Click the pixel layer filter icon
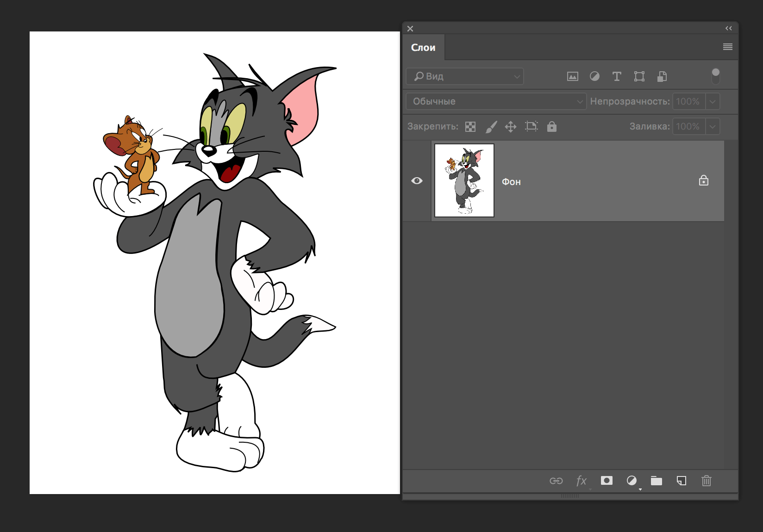This screenshot has height=532, width=763. [x=572, y=77]
